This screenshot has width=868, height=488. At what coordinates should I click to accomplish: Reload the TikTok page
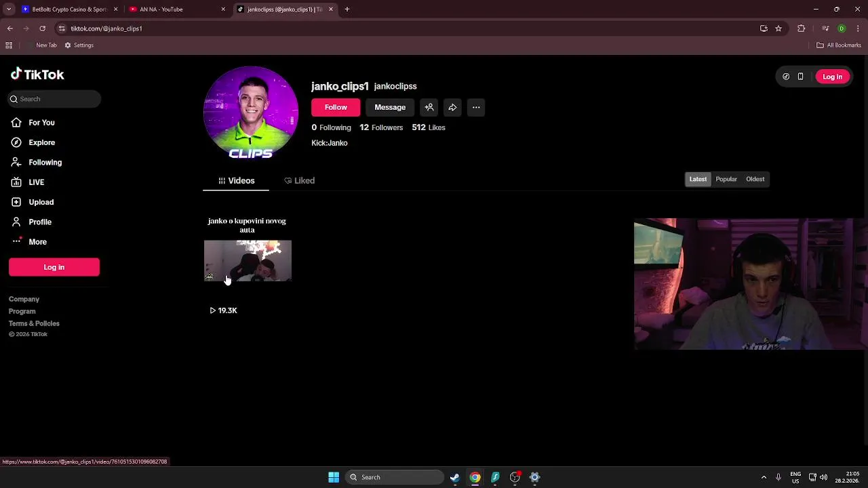point(42,28)
